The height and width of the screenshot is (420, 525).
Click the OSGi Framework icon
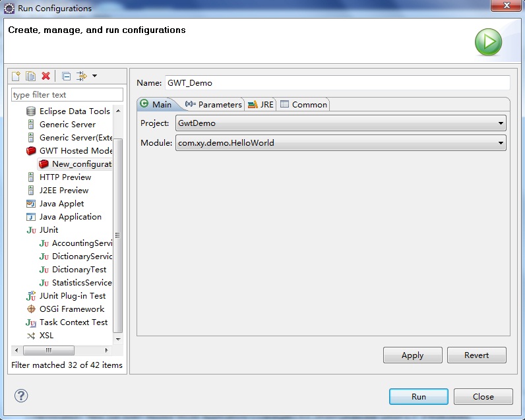point(31,309)
